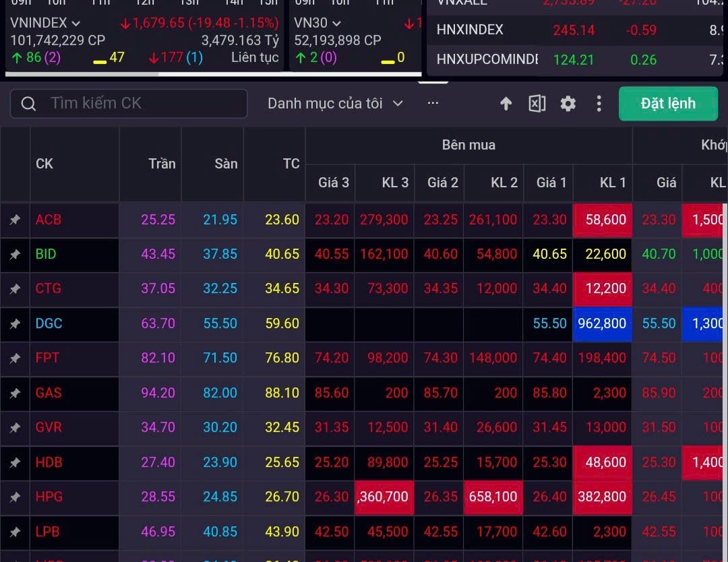Click the search magnifier icon

[x=28, y=104]
